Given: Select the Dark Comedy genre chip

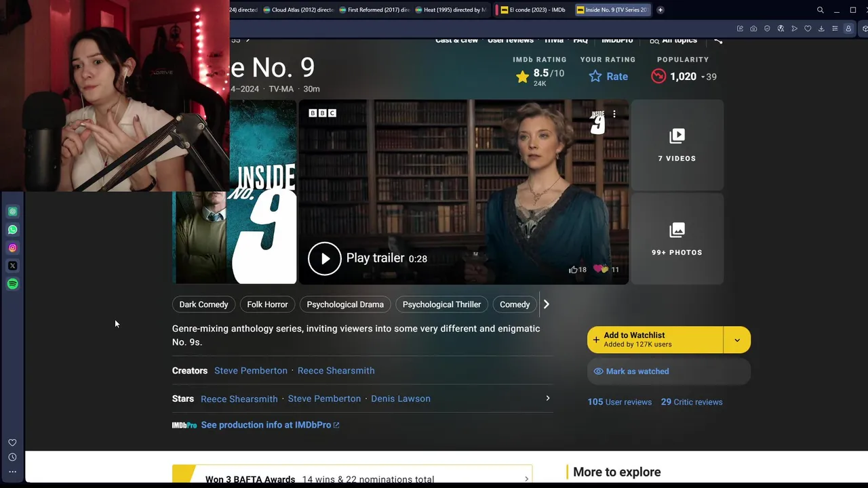Looking at the screenshot, I should tap(203, 304).
